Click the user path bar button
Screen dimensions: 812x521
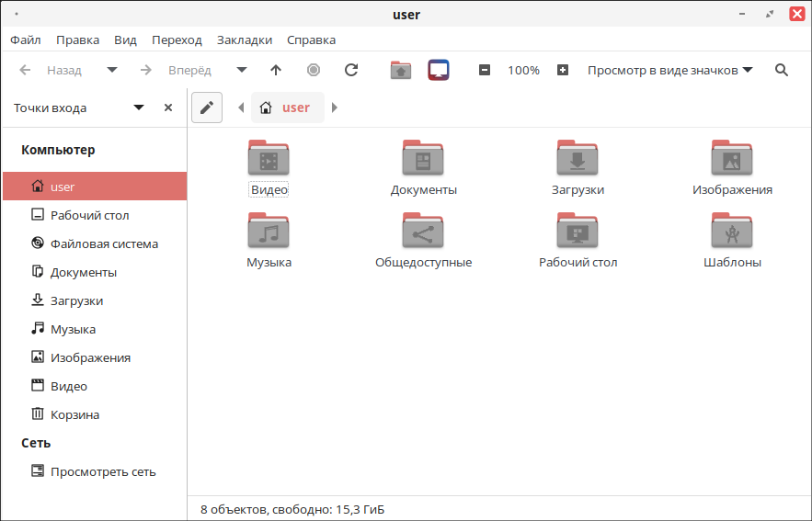pyautogui.click(x=288, y=108)
